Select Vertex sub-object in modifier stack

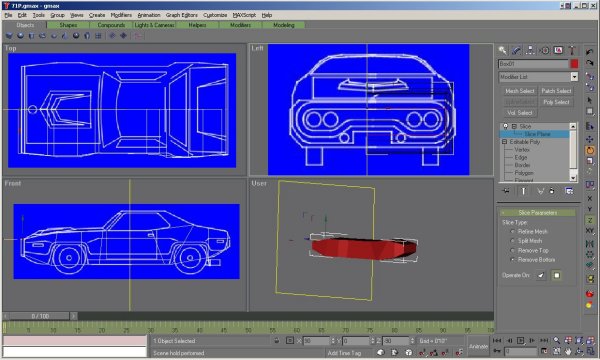(x=522, y=150)
